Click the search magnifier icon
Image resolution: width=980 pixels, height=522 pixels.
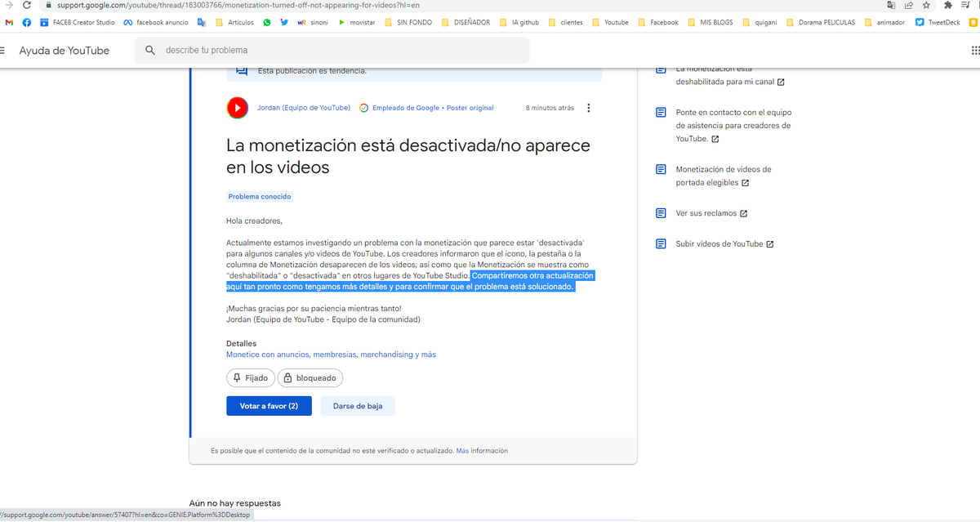coord(150,51)
